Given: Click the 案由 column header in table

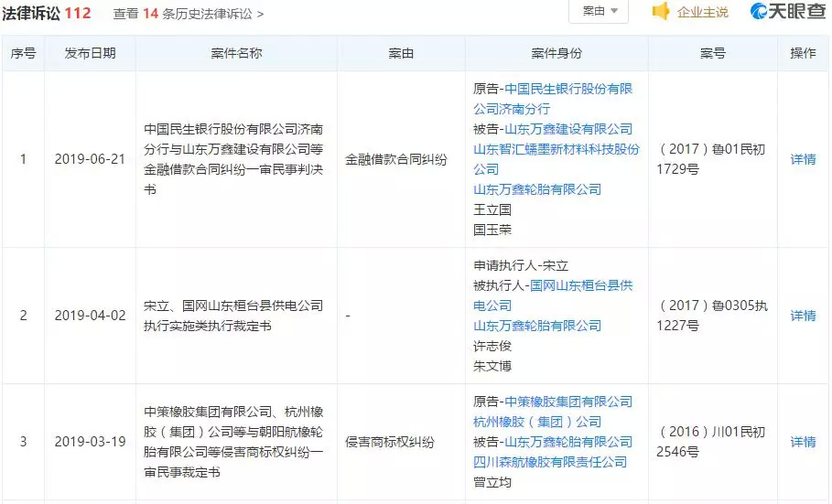Looking at the screenshot, I should point(401,53).
